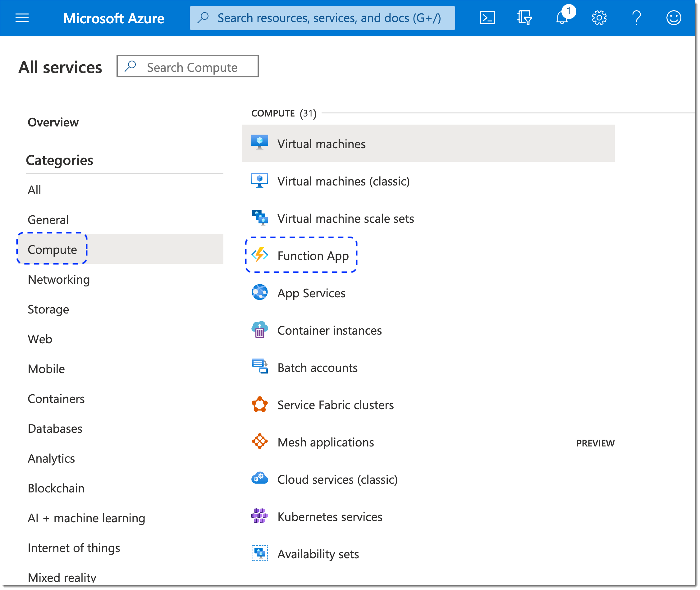This screenshot has height=590, width=700.
Task: Select the Web category
Action: [40, 339]
